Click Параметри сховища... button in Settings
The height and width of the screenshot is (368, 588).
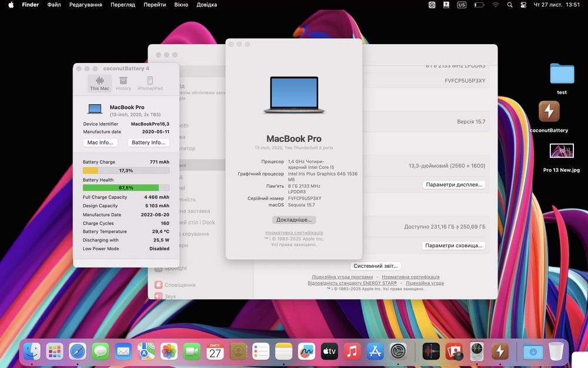pyautogui.click(x=453, y=246)
